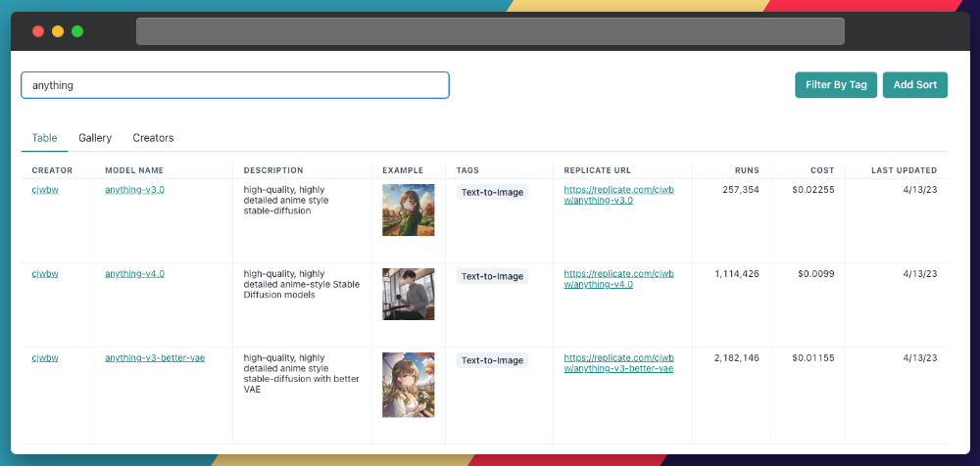The height and width of the screenshot is (466, 980).
Task: Click description mentioning 'with better VAE'
Action: pos(301,374)
